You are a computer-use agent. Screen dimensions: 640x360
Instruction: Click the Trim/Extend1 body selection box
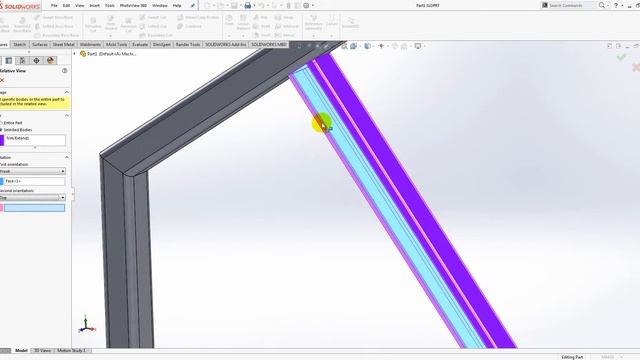[x=35, y=140]
